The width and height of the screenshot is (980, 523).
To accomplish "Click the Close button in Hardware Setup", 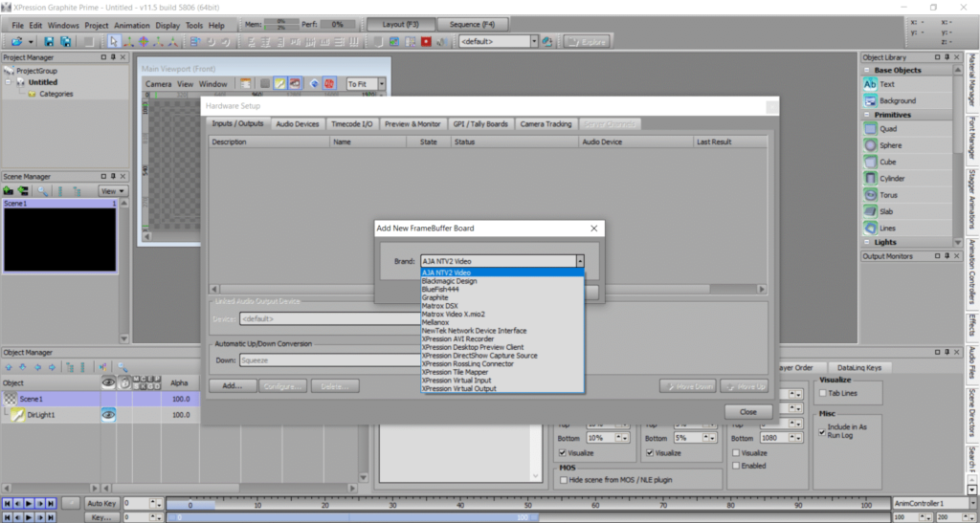I will [x=747, y=411].
